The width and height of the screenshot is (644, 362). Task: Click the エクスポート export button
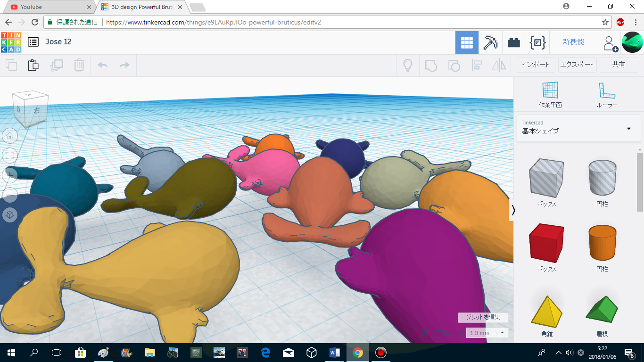578,65
